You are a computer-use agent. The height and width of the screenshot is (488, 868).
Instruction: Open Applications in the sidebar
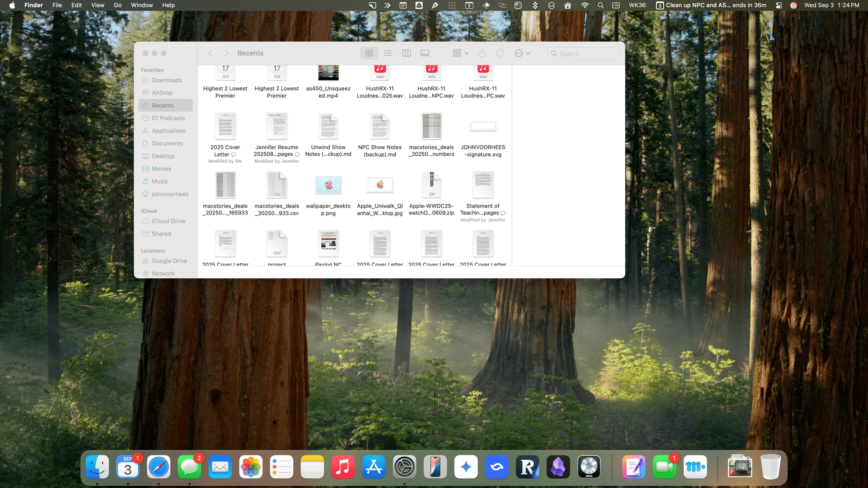click(x=165, y=131)
